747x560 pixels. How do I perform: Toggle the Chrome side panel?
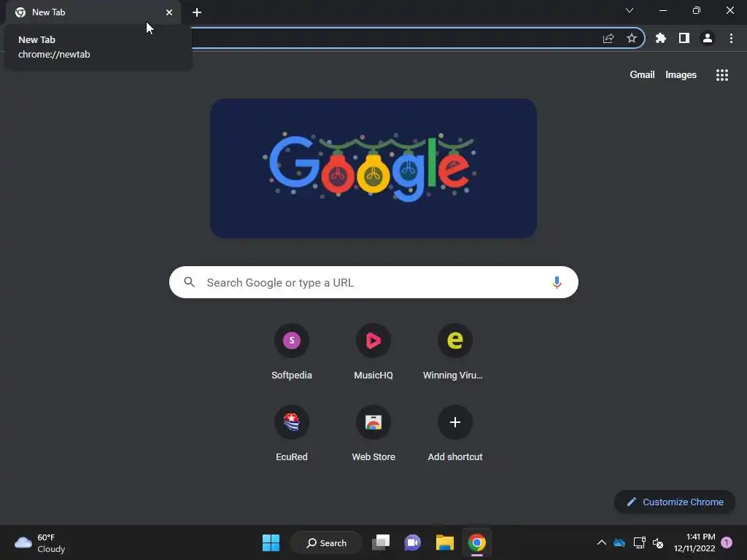(684, 38)
